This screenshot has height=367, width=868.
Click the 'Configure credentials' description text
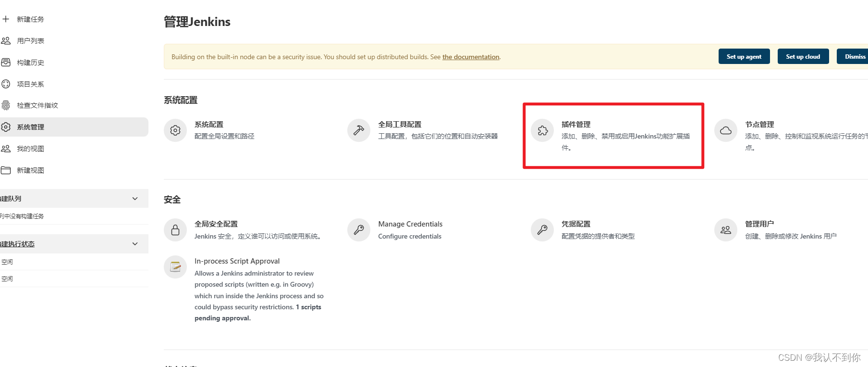pyautogui.click(x=410, y=236)
